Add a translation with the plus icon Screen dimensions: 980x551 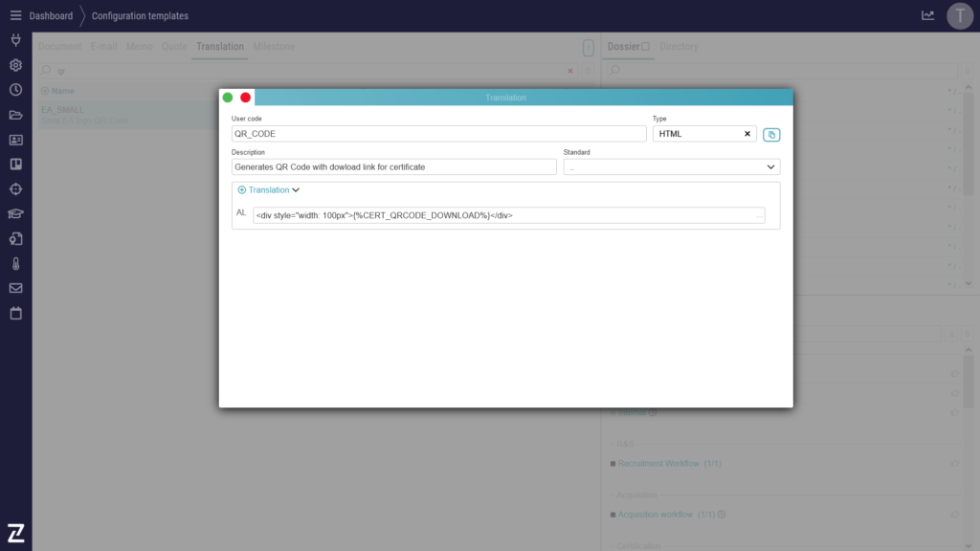point(242,190)
